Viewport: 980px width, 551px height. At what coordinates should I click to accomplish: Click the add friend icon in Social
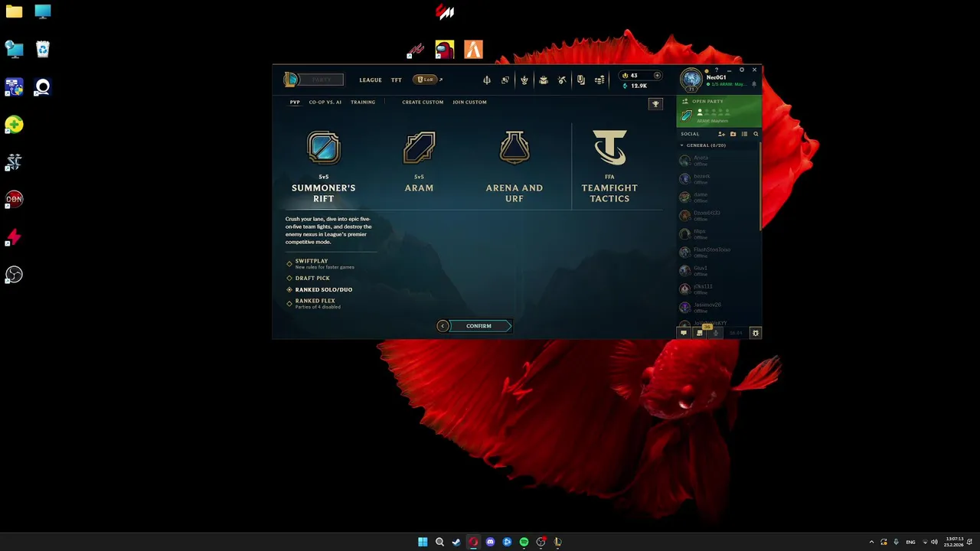tap(721, 134)
